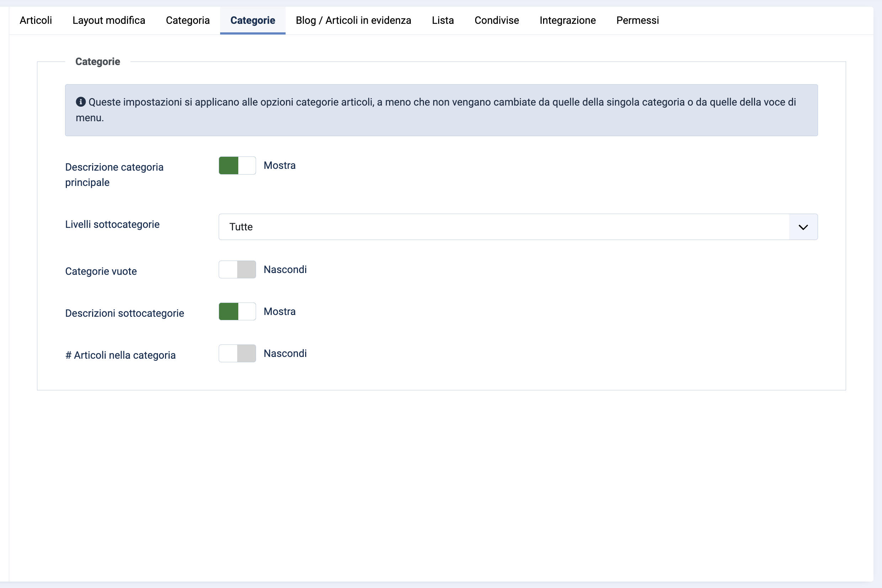The width and height of the screenshot is (882, 588).
Task: Switch to the Layout modifica tab
Action: click(109, 20)
